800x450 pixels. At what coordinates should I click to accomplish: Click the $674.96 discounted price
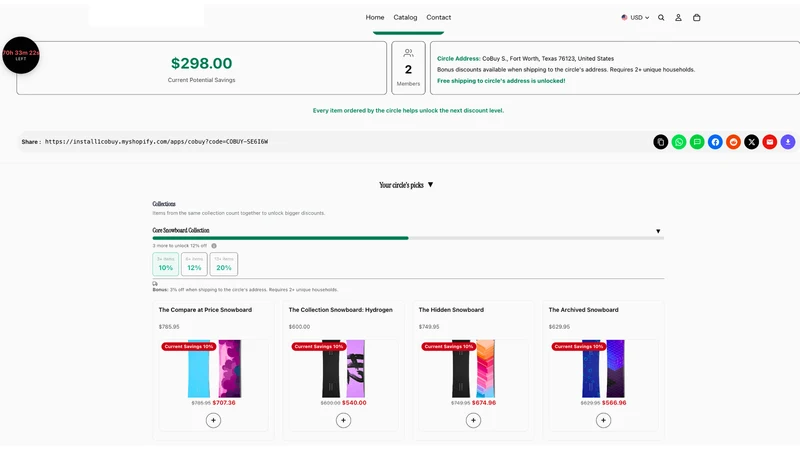[484, 403]
